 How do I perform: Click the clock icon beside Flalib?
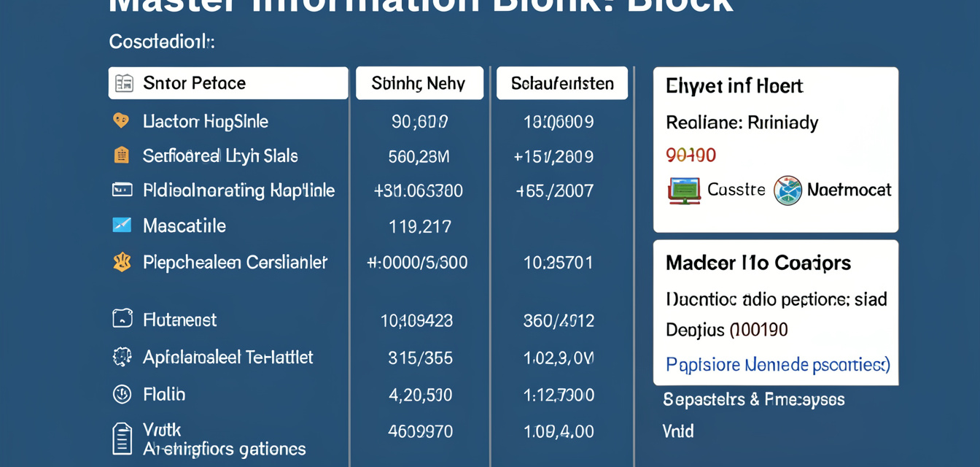(122, 395)
